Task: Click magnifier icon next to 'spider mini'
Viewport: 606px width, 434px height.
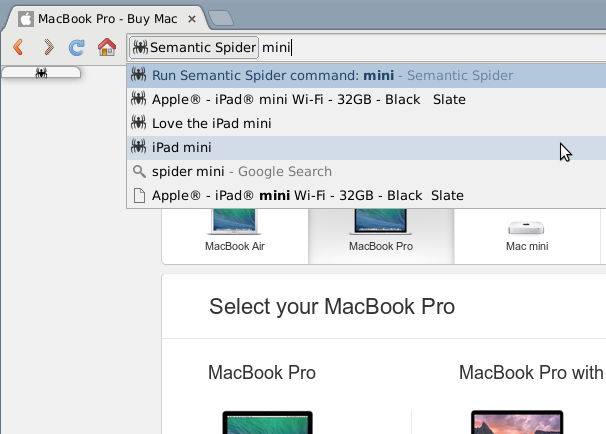Action: tap(139, 171)
